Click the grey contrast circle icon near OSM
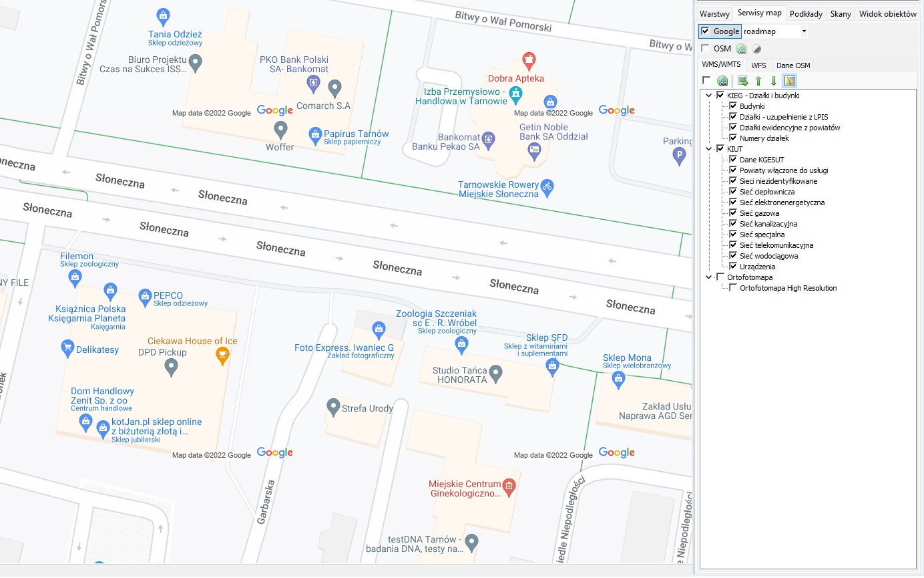Viewport: 924px width, 578px height. click(x=756, y=49)
